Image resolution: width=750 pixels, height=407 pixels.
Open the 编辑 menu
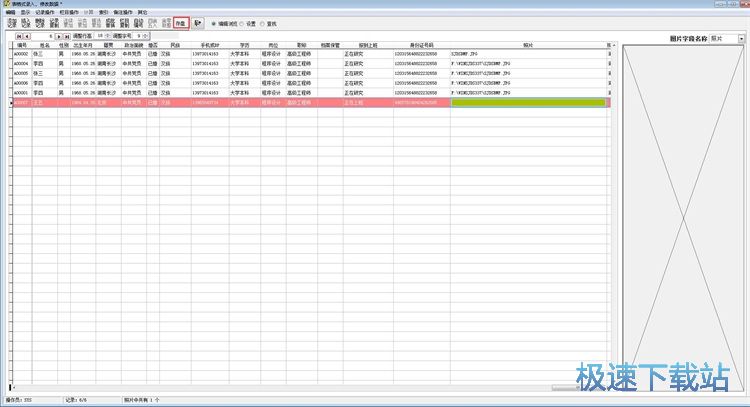[x=11, y=12]
